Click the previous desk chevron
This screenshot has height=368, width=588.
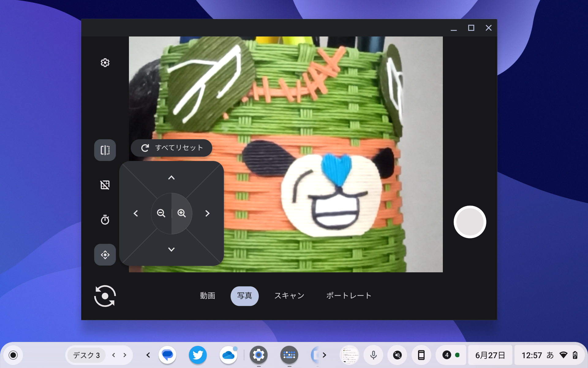[x=114, y=355]
